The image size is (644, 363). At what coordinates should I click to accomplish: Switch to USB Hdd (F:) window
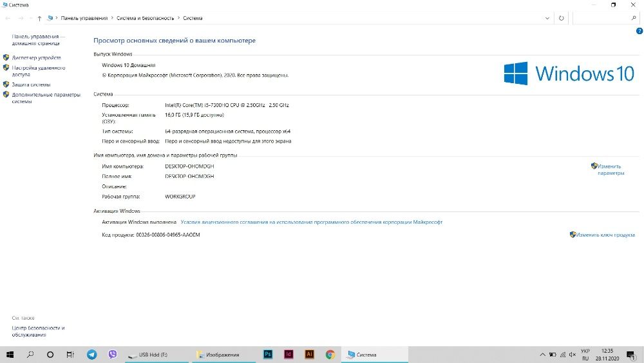pyautogui.click(x=156, y=355)
